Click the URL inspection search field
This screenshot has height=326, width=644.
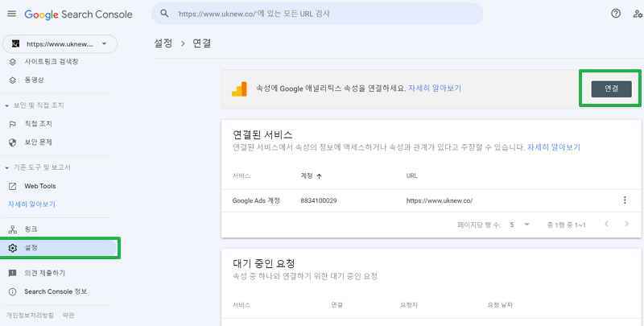point(317,14)
